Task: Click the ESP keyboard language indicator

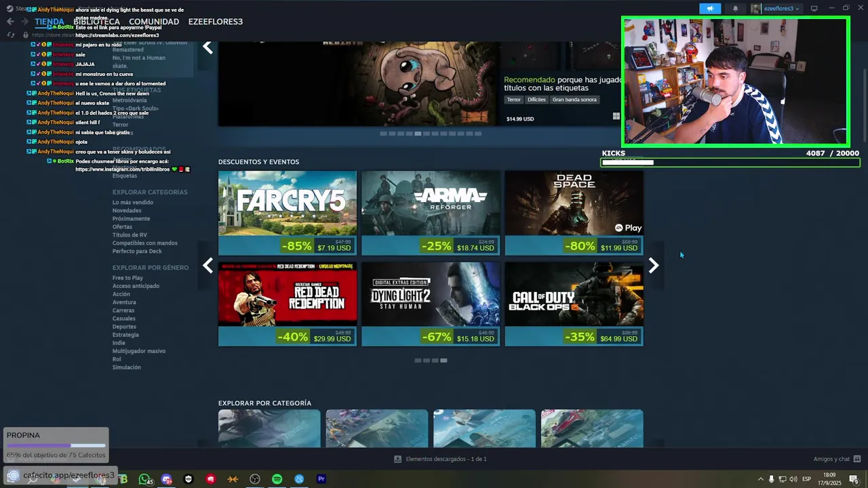Action: [806, 479]
